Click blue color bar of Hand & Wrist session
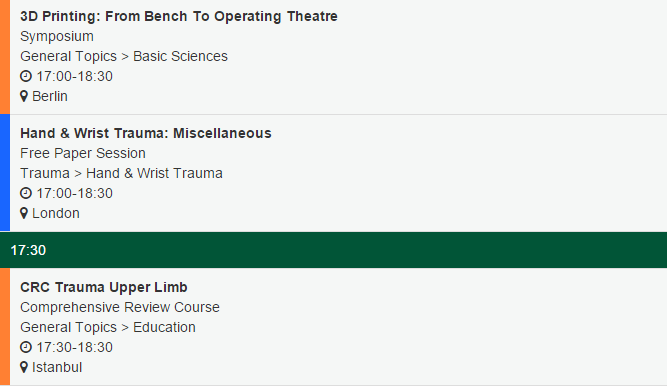667x387 pixels. pyautogui.click(x=5, y=173)
